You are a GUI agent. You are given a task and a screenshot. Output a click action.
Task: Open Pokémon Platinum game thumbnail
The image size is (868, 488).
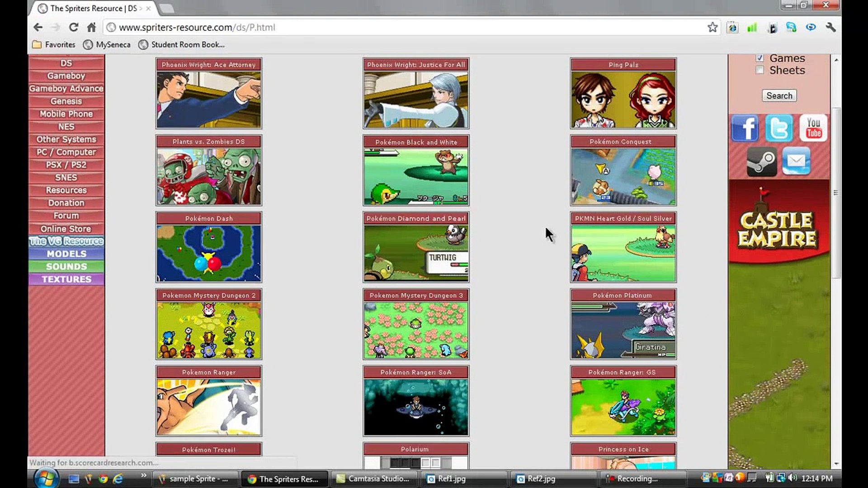click(623, 330)
